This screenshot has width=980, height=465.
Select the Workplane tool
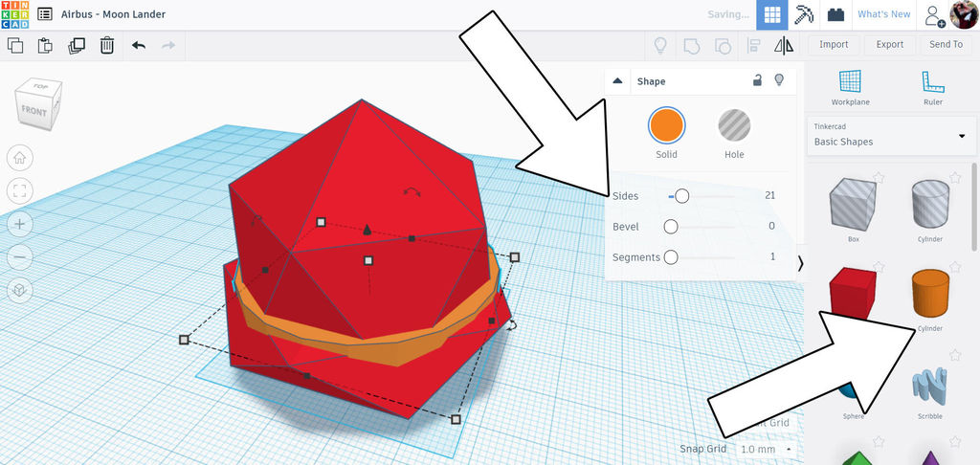click(x=850, y=87)
